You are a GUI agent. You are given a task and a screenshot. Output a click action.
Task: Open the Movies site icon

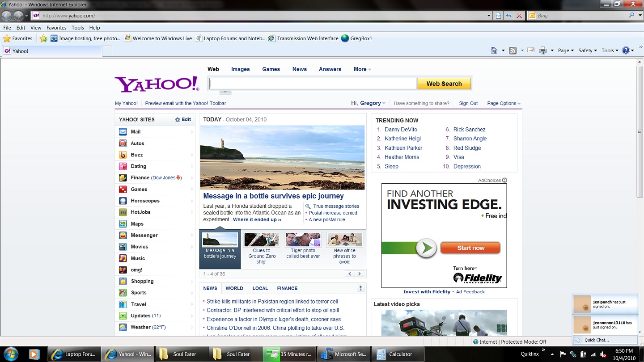(123, 247)
